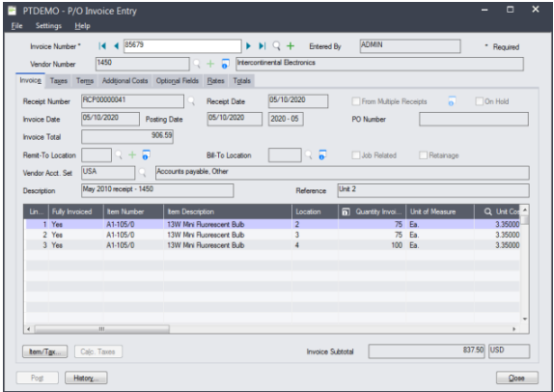The height and width of the screenshot is (392, 554).
Task: Open the Settings menu
Action: click(48, 26)
